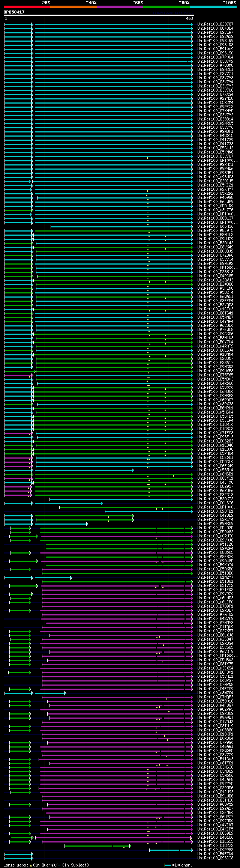Screen dimensions: 240x868
Task: Open hit UniRef100_Q41739
Action: tap(215, 140)
